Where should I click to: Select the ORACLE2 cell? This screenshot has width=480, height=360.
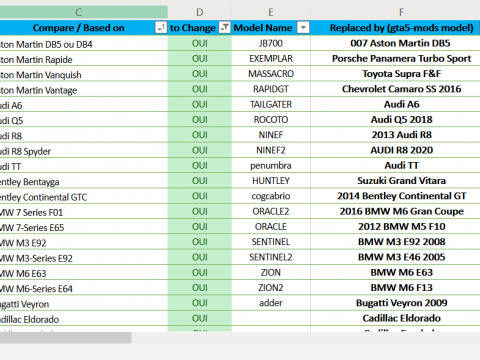271,211
